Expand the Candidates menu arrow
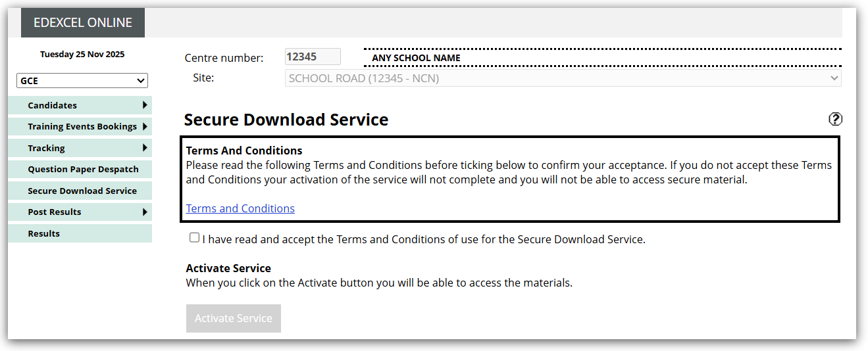Viewport: 868px width, 351px height. point(145,105)
